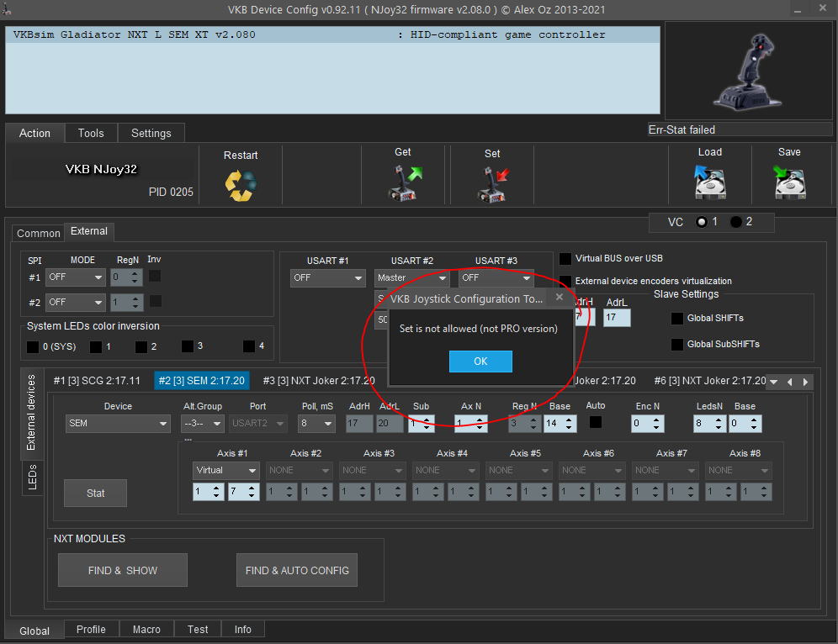
Task: Select #1 [3] SCG 2:17.11 device tab
Action: click(97, 381)
